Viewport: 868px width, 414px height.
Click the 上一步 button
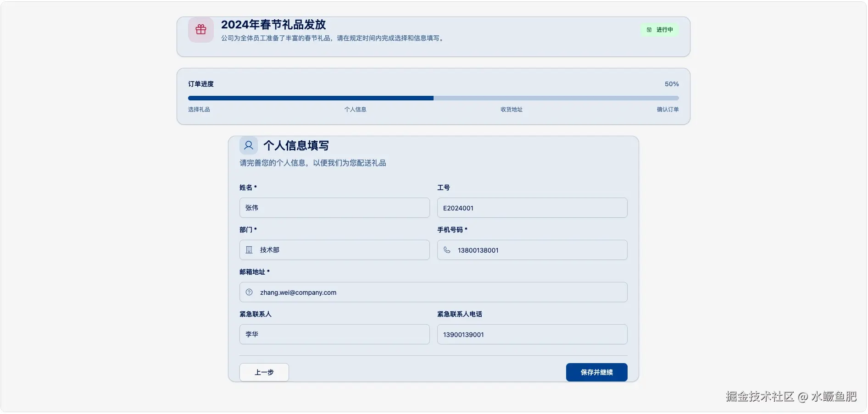(264, 372)
